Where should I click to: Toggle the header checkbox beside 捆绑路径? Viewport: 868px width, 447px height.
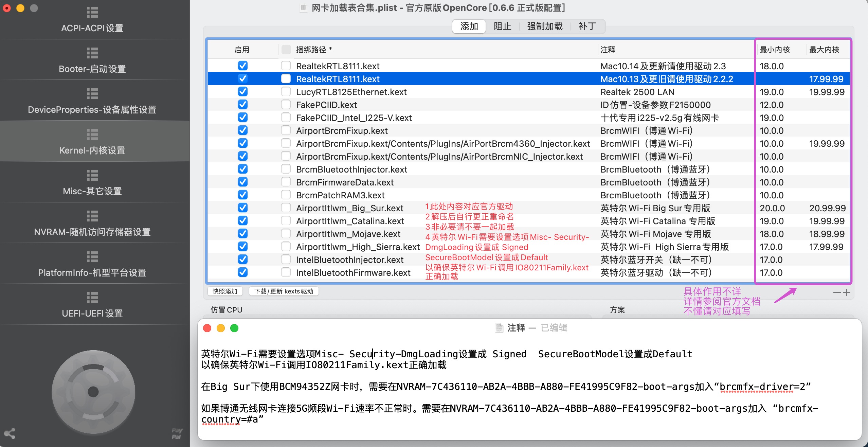tap(286, 50)
